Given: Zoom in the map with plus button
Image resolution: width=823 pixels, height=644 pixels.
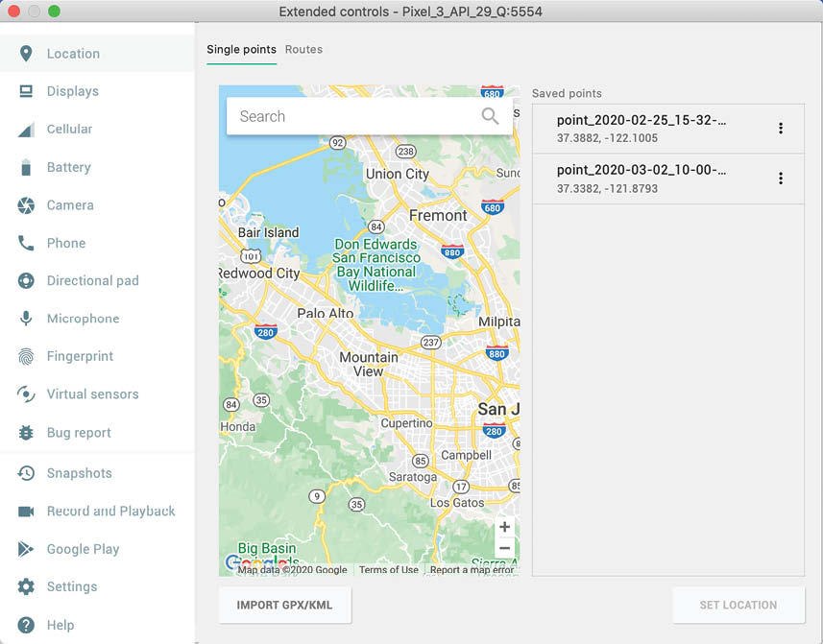Looking at the screenshot, I should click(x=504, y=527).
